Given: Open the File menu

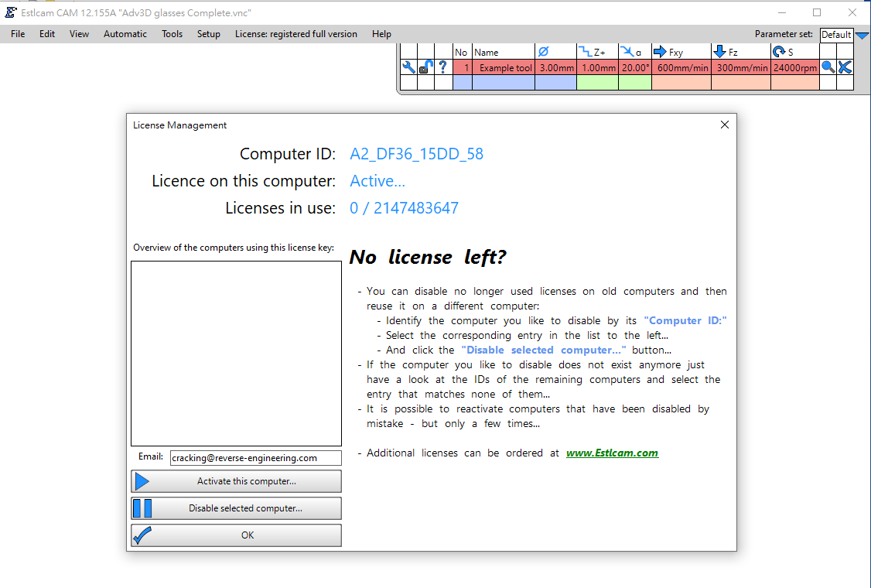Looking at the screenshot, I should coord(18,34).
